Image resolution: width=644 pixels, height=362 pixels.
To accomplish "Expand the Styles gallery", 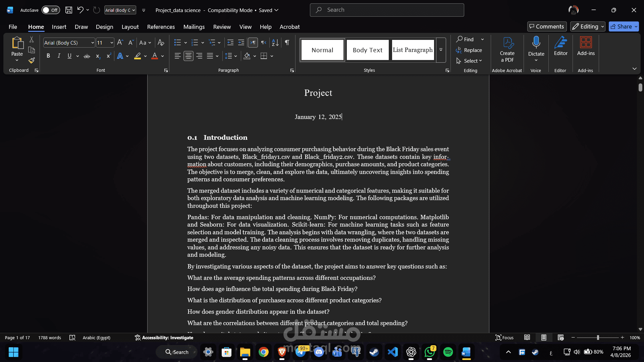I will click(x=441, y=50).
